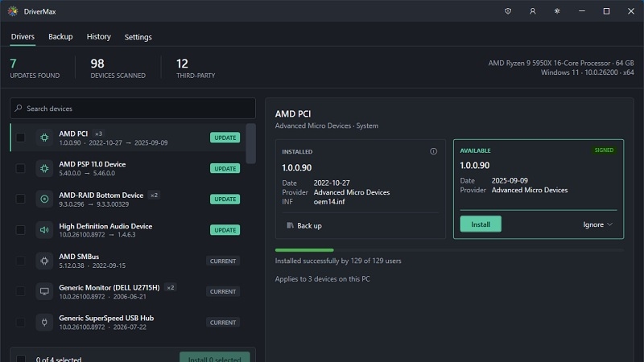Click the x2 badge beside AMD-RAID Bottom Device
Viewport: 644px width, 362px height.
154,195
